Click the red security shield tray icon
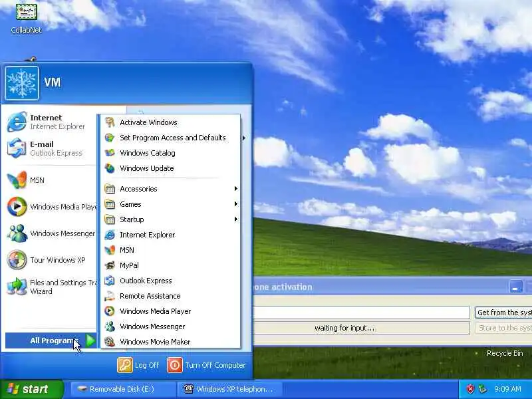532x399 pixels. (x=470, y=389)
